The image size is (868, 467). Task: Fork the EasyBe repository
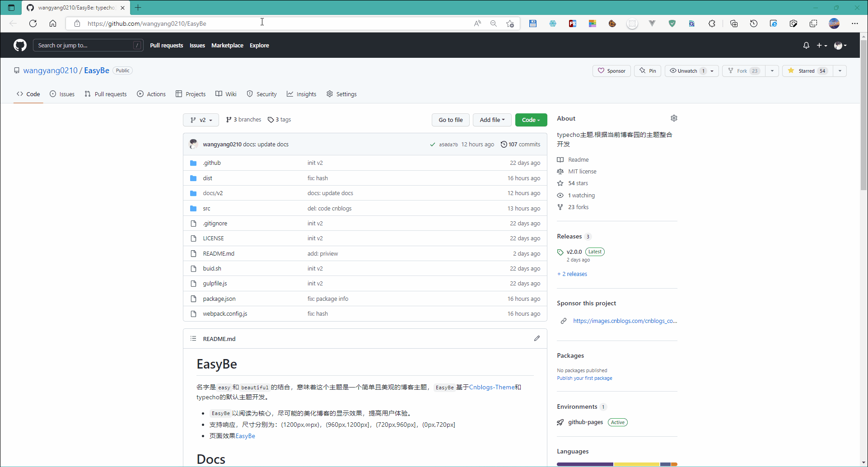pyautogui.click(x=744, y=71)
